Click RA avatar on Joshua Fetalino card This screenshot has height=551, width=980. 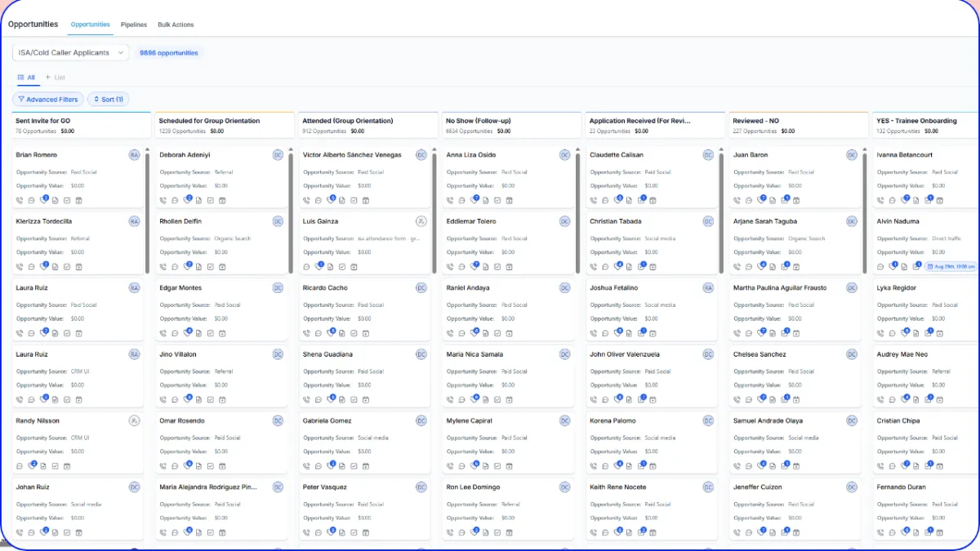point(708,288)
